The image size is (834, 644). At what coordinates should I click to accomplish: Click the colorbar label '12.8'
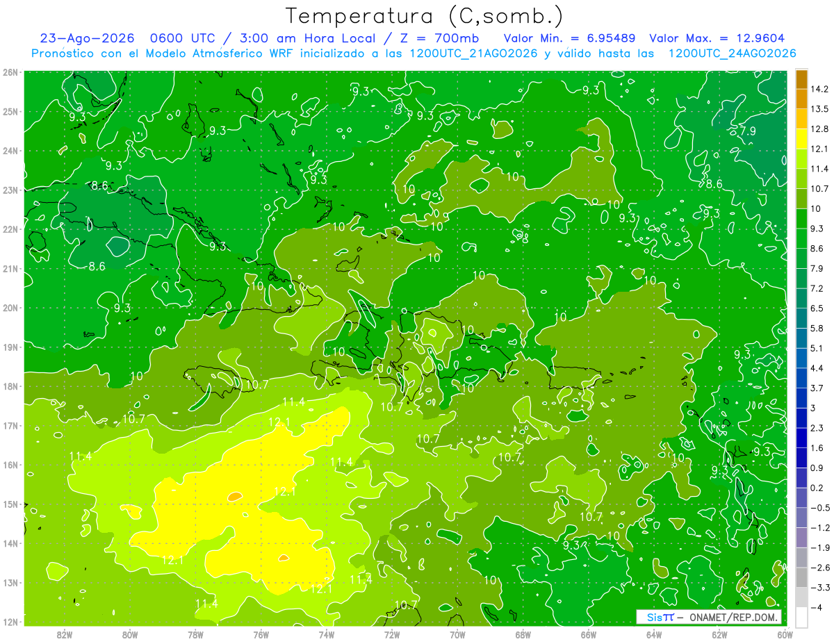[x=820, y=129]
